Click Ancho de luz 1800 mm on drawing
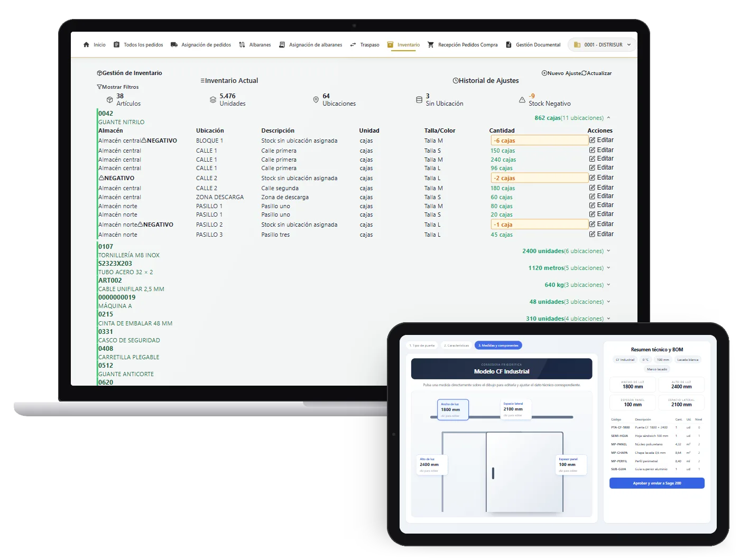This screenshot has width=740, height=560. [x=453, y=409]
